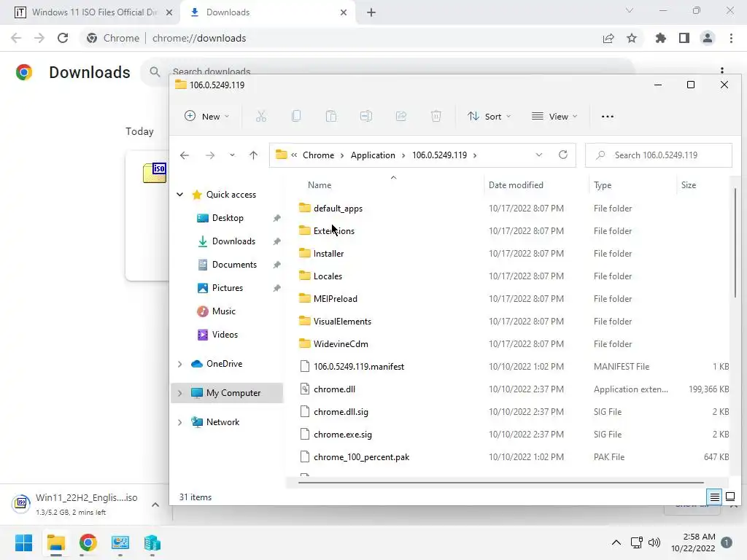Click Application in the breadcrumb path

tap(373, 155)
